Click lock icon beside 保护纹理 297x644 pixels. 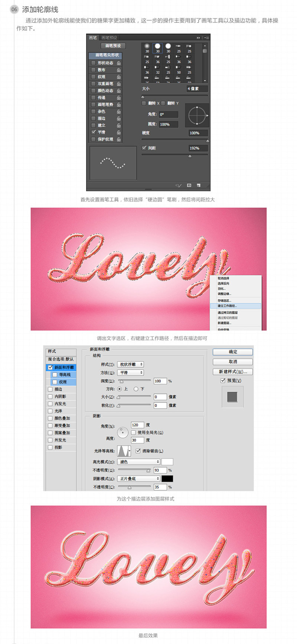coord(119,139)
